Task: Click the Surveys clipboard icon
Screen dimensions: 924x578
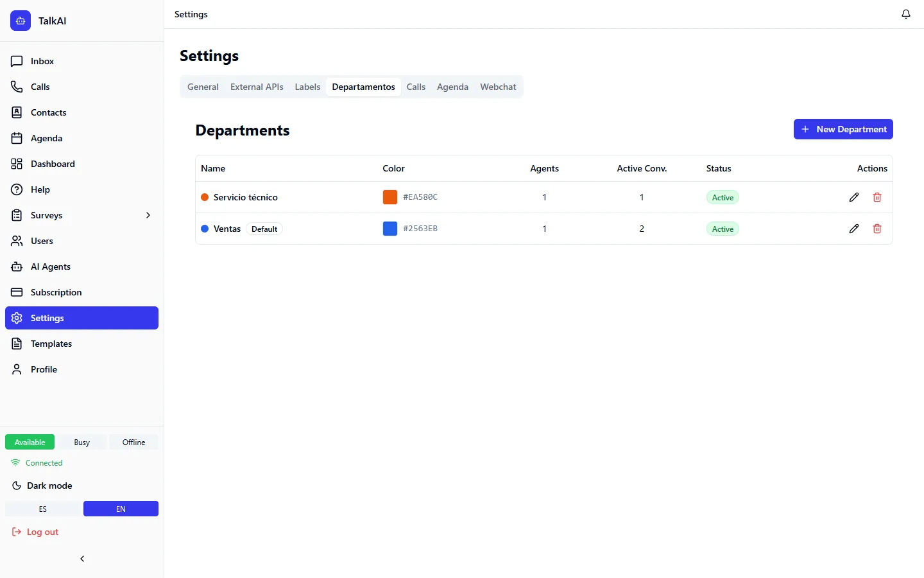Action: point(17,215)
